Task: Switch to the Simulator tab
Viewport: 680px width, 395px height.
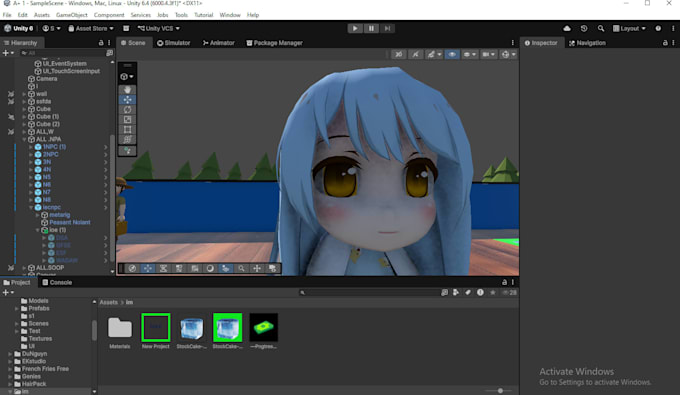Action: [x=173, y=43]
